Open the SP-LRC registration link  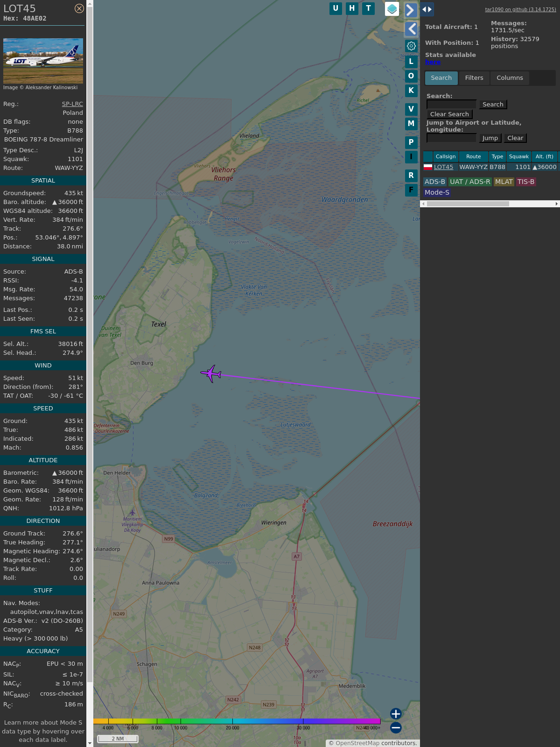pos(72,104)
